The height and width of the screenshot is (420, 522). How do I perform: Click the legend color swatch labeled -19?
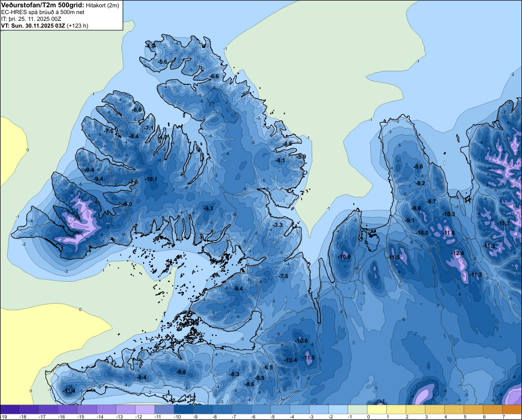coord(10,410)
